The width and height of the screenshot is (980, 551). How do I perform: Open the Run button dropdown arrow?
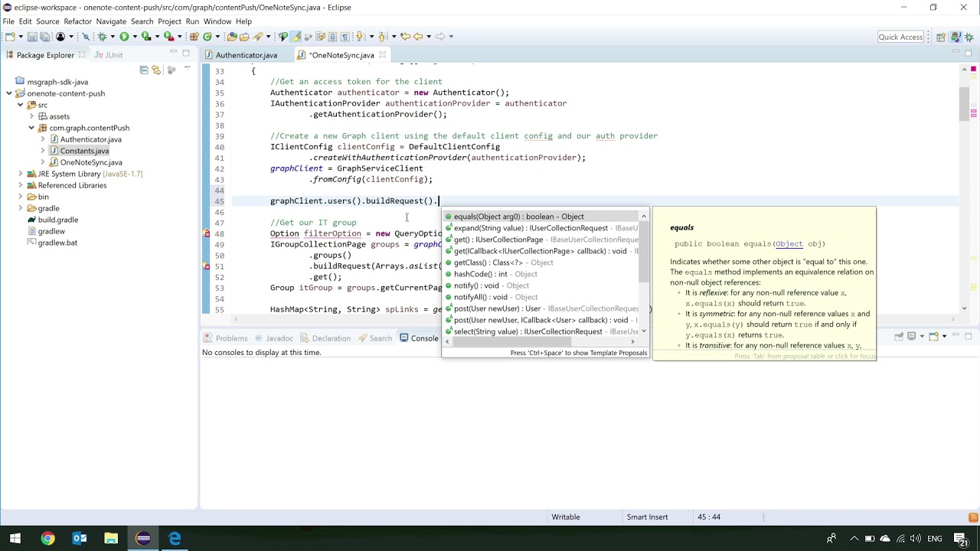[x=135, y=37]
